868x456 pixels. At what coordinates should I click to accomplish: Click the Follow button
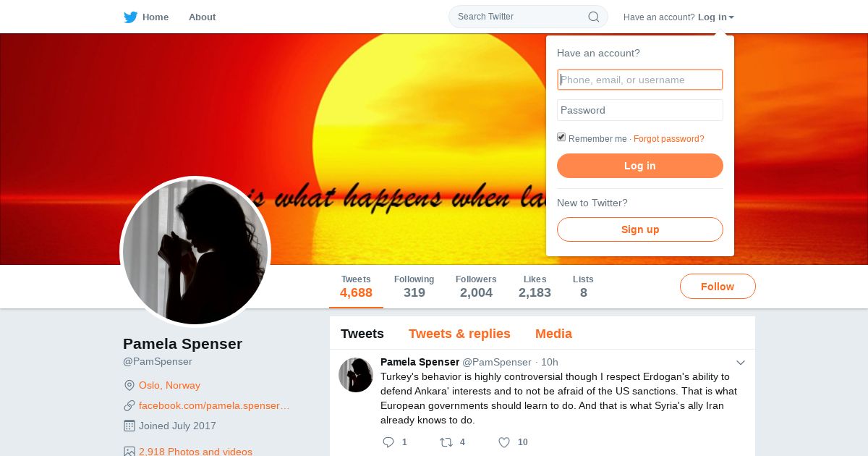(x=718, y=287)
